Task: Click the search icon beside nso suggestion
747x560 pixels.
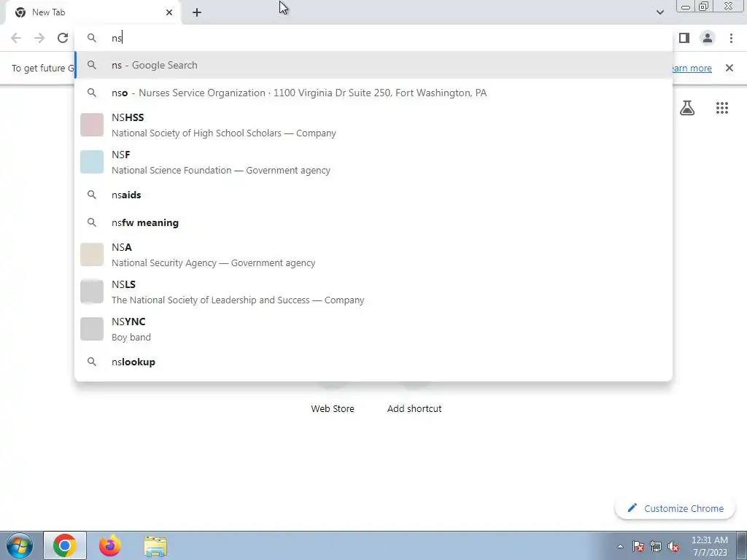Action: tap(92, 93)
